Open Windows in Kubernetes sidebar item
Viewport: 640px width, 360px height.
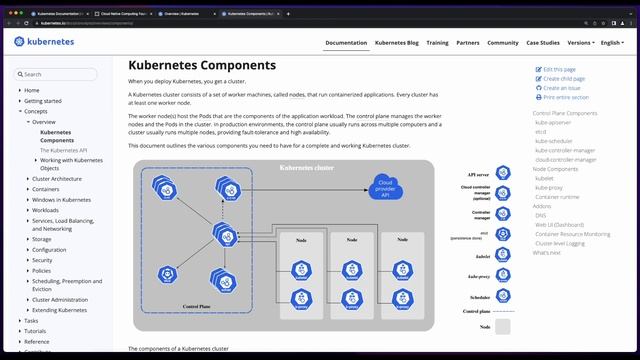coord(62,200)
